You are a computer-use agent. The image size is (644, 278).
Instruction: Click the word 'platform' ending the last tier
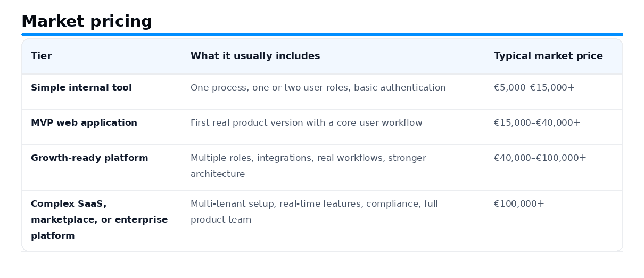click(x=53, y=235)
